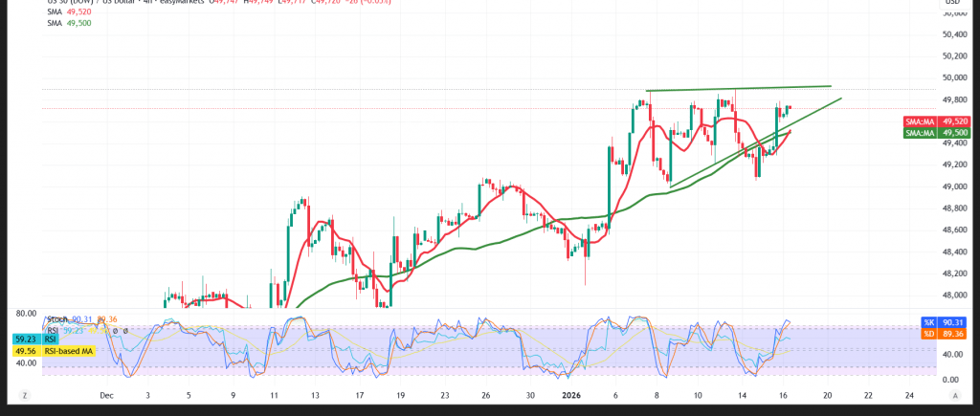Screen dimensions: 980x416
Task: Click the blue RSI 59.23 value label
Action: (25, 339)
